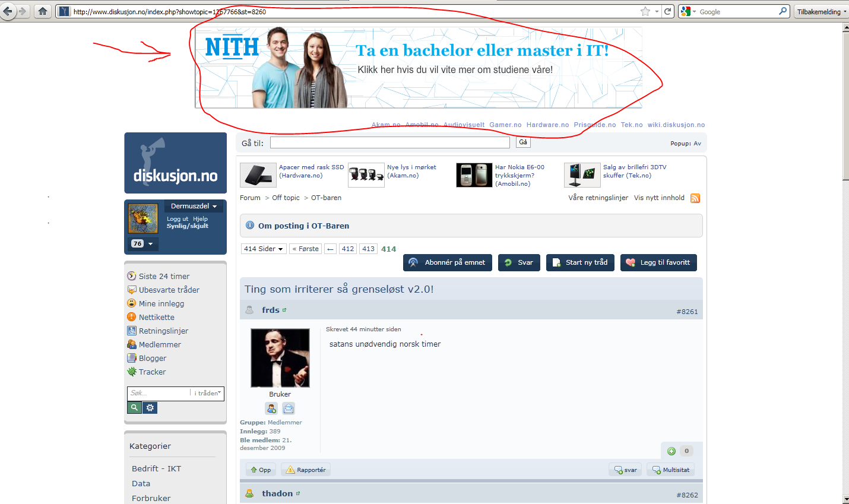The height and width of the screenshot is (504, 849).
Task: Click the Rapportér button
Action: pyautogui.click(x=306, y=470)
